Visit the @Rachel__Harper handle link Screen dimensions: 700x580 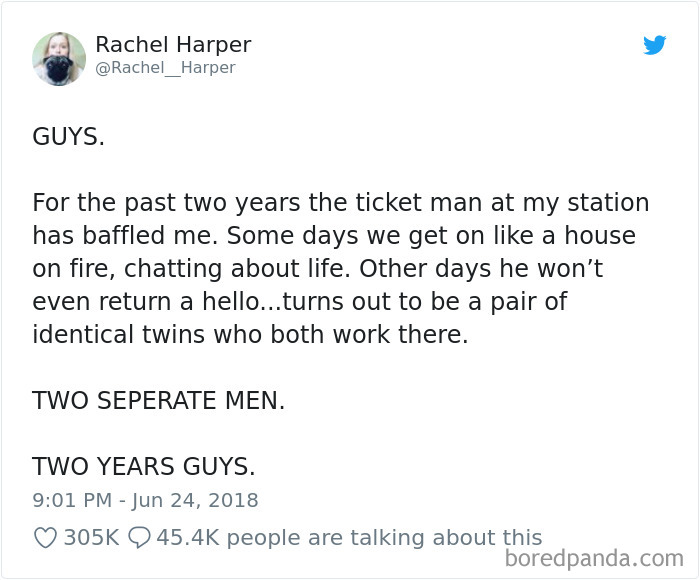[165, 68]
